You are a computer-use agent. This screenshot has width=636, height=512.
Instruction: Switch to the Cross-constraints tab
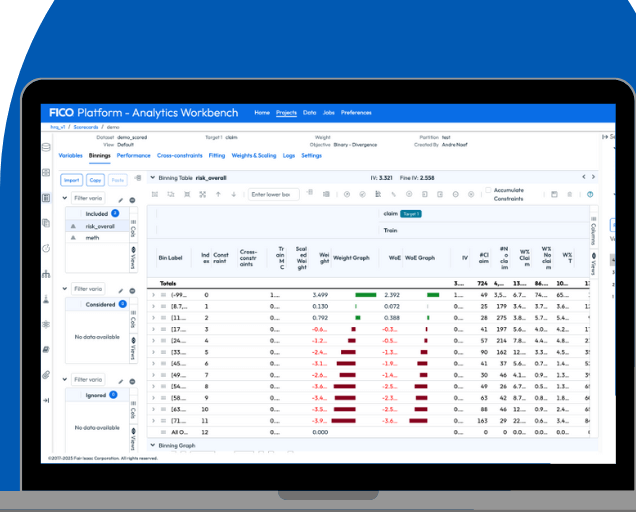pyautogui.click(x=180, y=155)
